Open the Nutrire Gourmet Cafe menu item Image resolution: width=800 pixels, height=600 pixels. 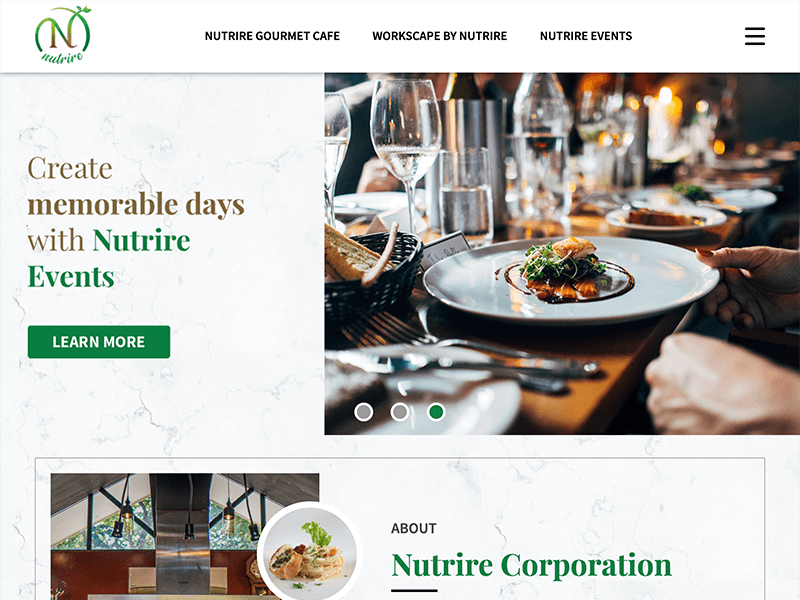pos(272,36)
